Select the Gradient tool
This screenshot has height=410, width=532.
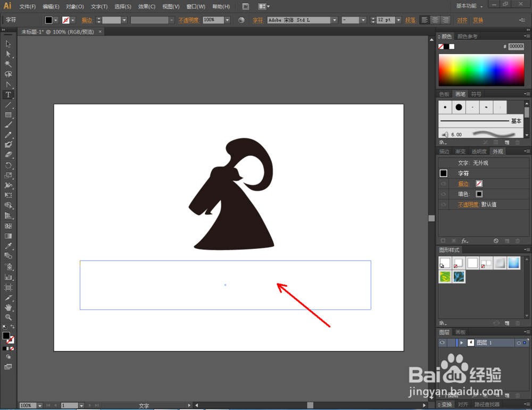[x=8, y=236]
